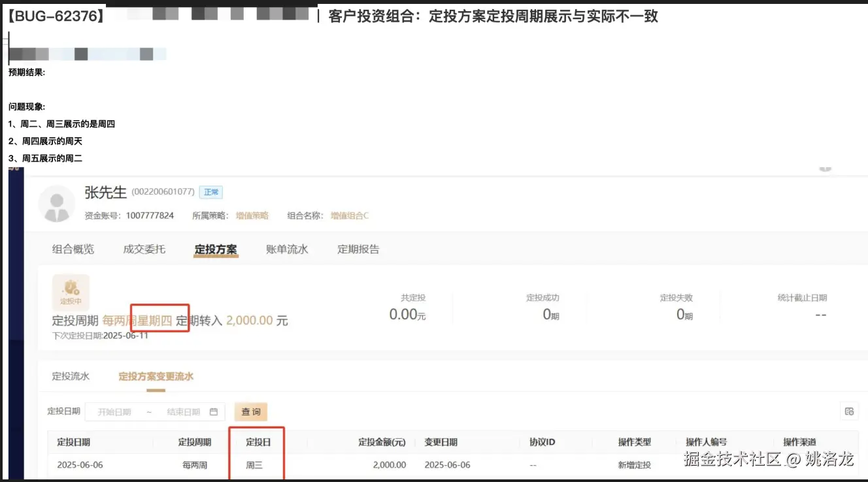Click the 定投失败 0期 value
The height and width of the screenshot is (482, 868).
[x=684, y=315]
